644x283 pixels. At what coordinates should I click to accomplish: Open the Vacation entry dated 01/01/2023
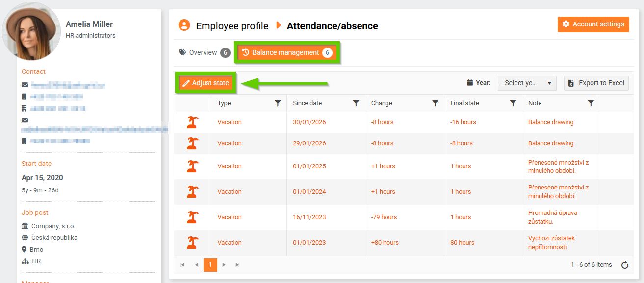[230, 243]
